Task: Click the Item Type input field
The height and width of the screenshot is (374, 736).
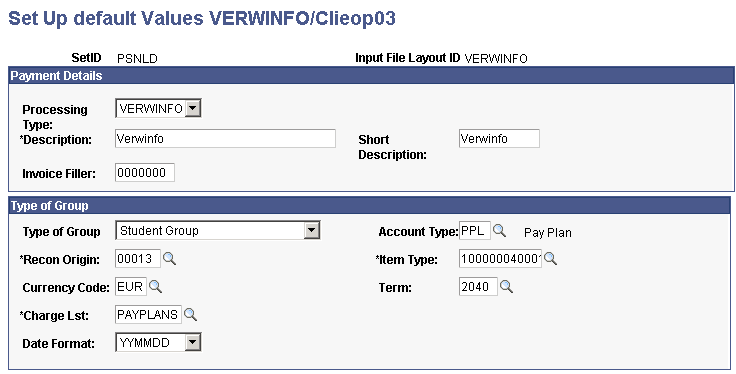Action: (x=500, y=259)
